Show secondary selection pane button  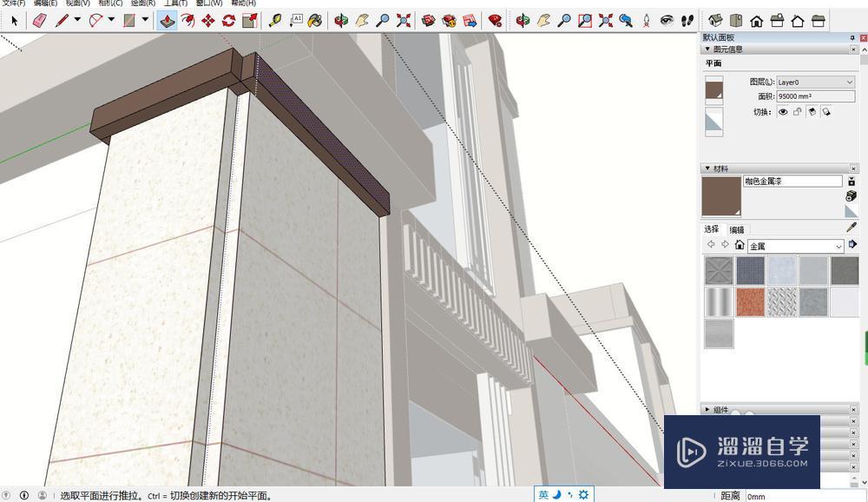pyautogui.click(x=852, y=182)
